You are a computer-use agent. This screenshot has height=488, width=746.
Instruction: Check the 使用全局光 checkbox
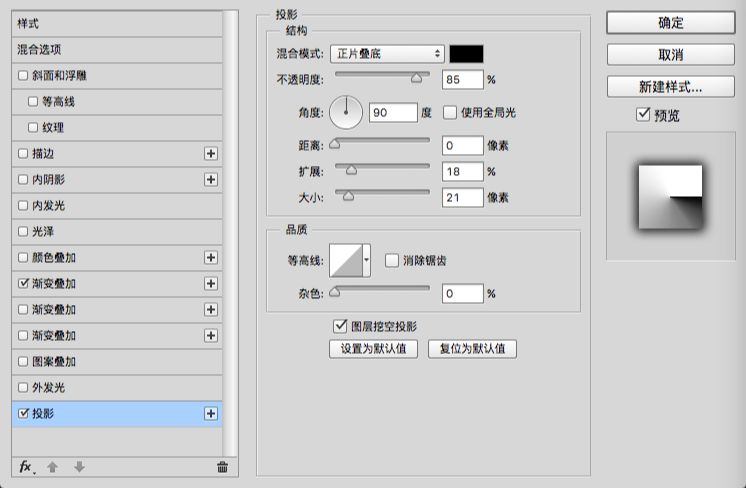click(x=450, y=113)
